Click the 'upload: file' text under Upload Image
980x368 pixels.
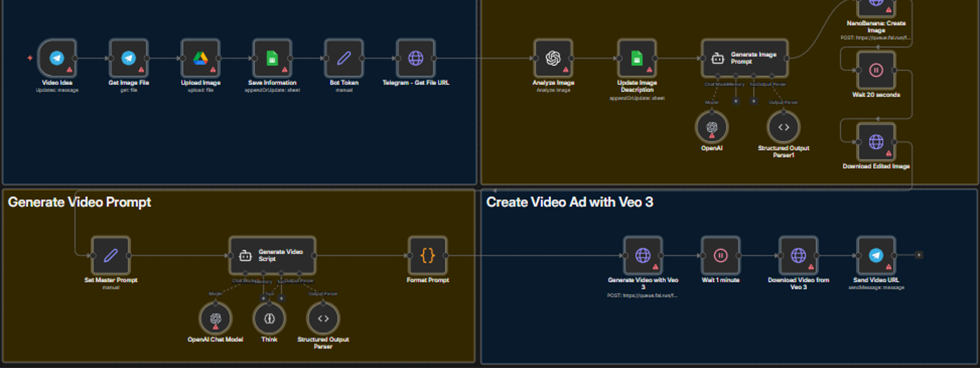coord(201,90)
